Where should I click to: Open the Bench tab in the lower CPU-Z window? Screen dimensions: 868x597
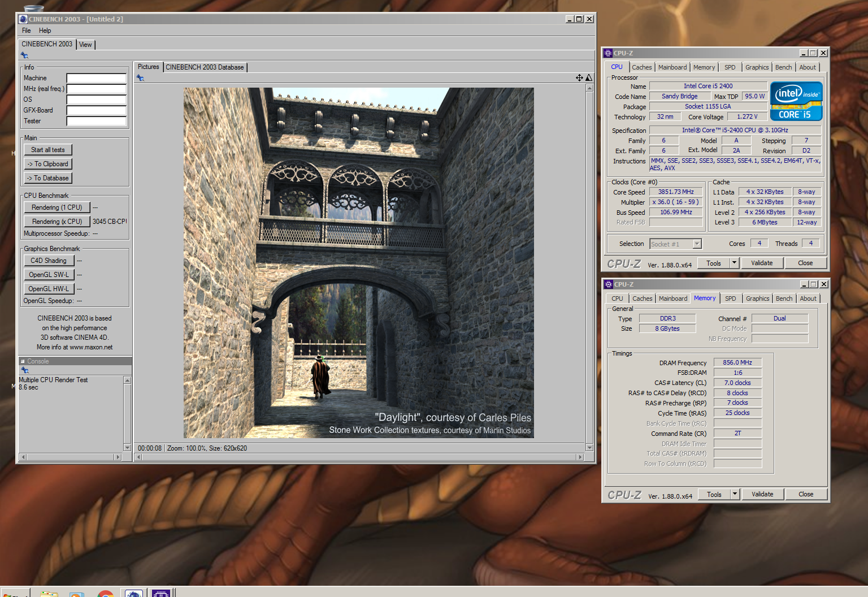click(x=784, y=298)
